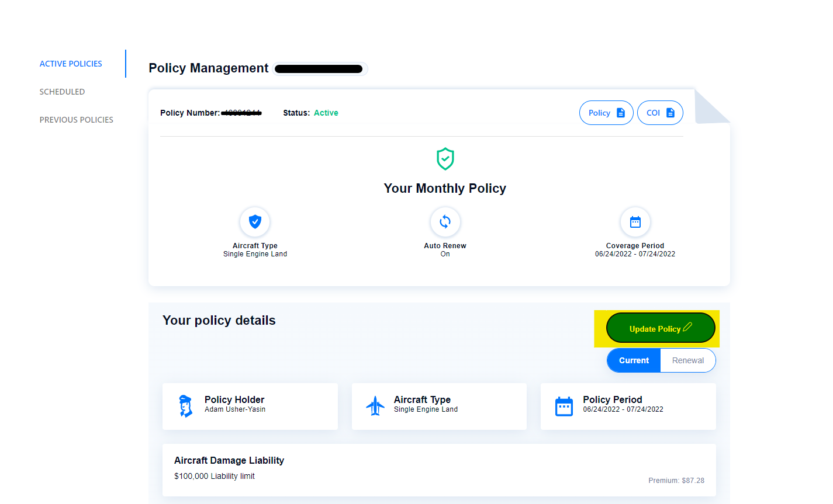Click the Policy Management heading
This screenshot has height=504, width=833.
click(209, 68)
